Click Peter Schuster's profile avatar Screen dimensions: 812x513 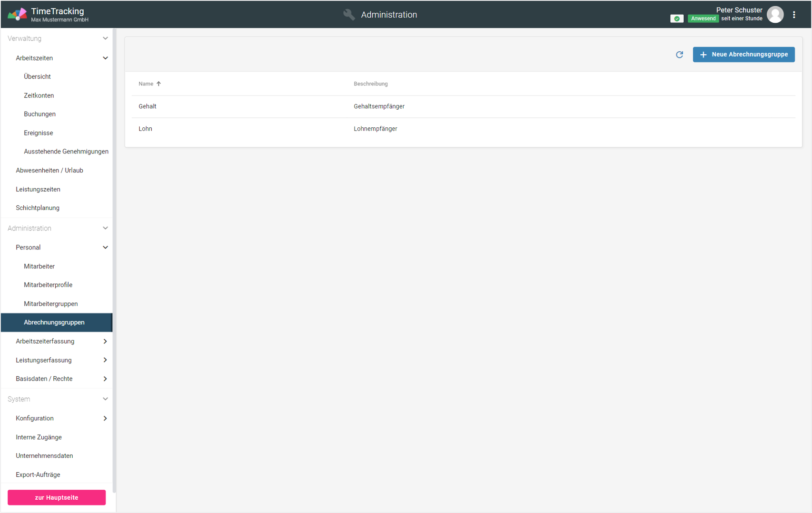775,15
